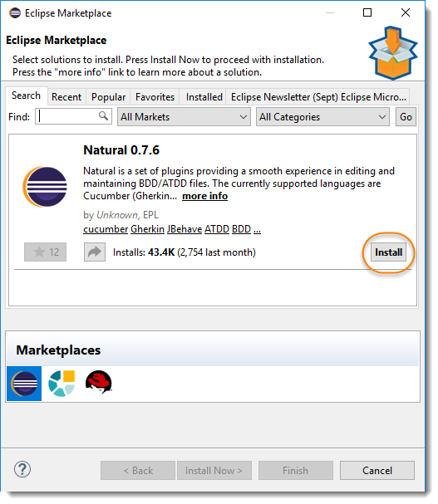Click the Installs: 43.4K text
The height and width of the screenshot is (504, 438).
click(144, 252)
